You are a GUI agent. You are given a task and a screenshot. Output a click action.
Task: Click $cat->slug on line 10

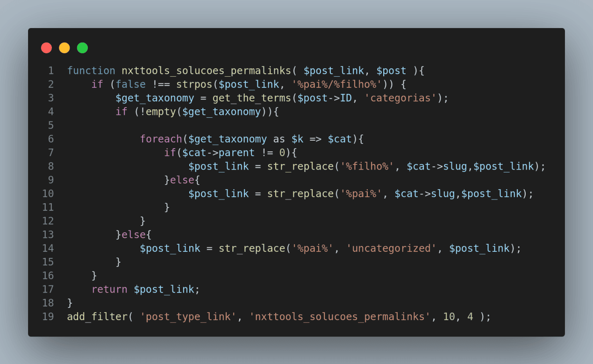click(x=425, y=193)
